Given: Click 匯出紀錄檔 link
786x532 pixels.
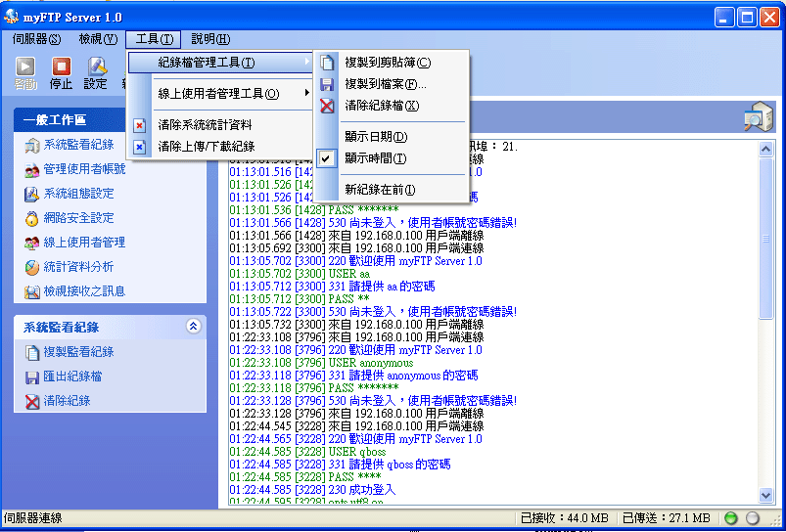Looking at the screenshot, I should coord(72,377).
